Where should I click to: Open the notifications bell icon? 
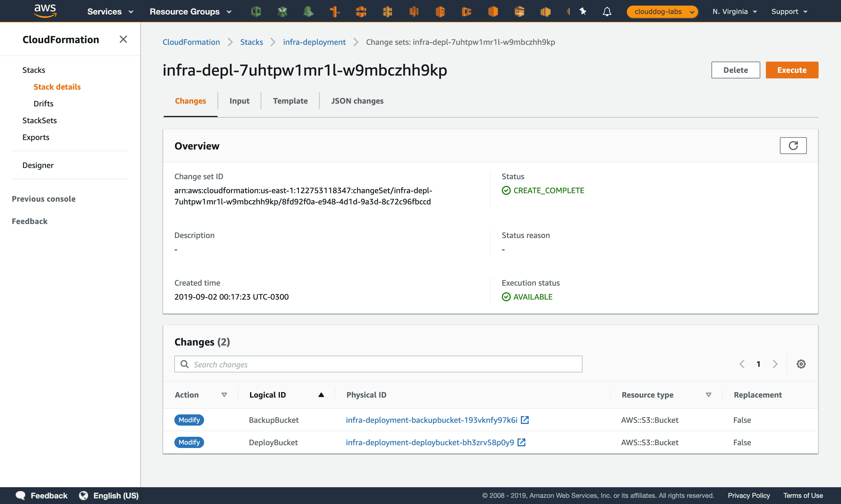[x=607, y=11]
